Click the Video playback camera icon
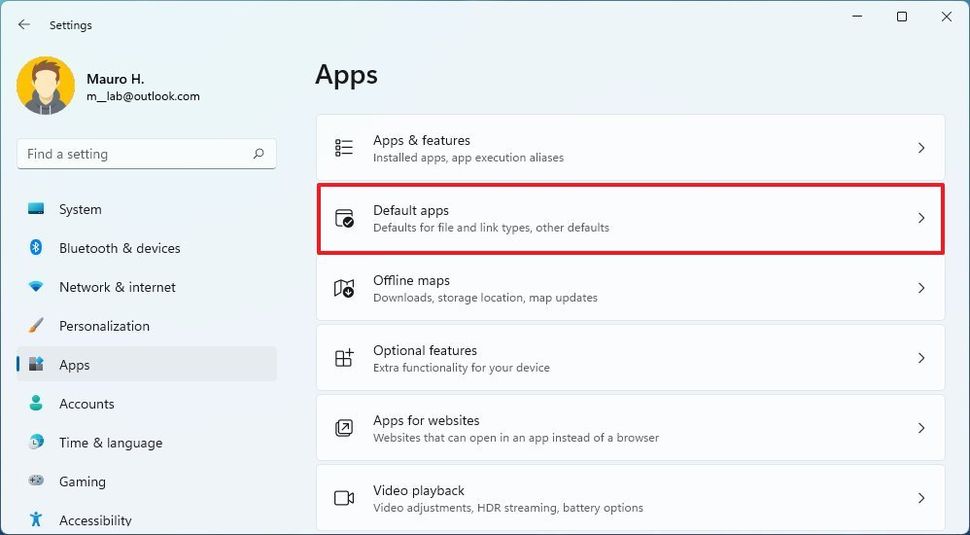 tap(344, 498)
